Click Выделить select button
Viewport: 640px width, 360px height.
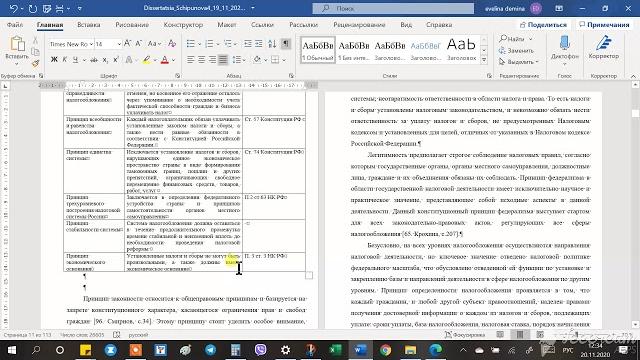click(519, 62)
